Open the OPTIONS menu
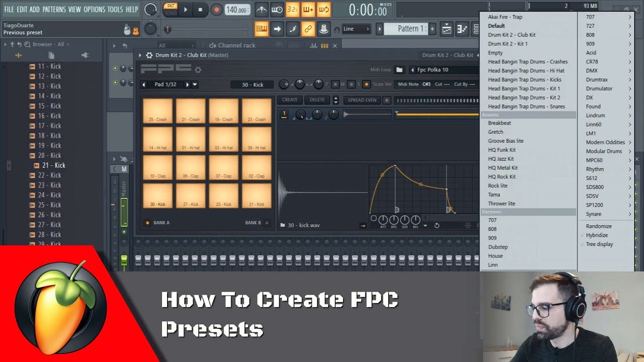This screenshot has width=644, height=362. 94,10
